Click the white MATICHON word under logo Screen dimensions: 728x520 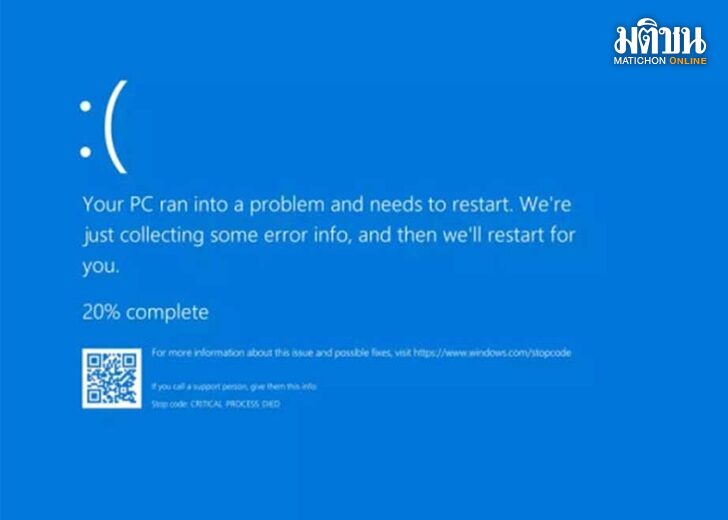tap(640, 61)
